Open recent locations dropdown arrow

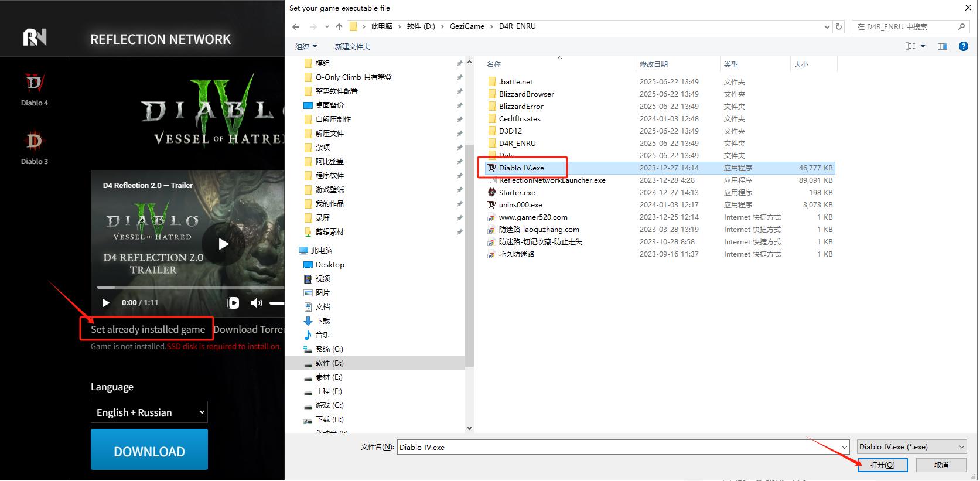(327, 26)
